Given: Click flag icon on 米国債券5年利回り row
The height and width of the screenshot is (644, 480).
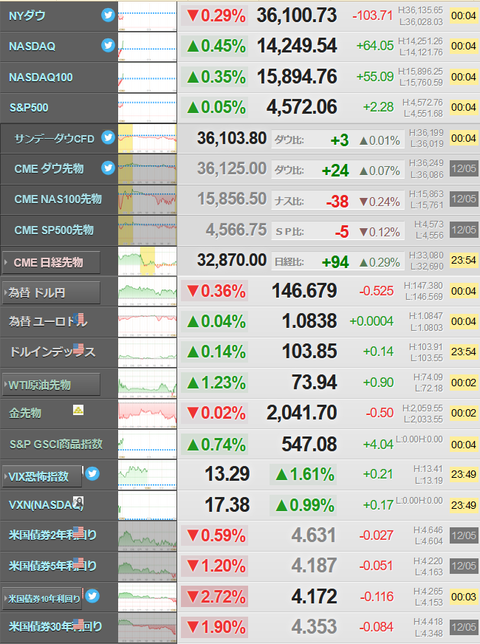Looking at the screenshot, I should (78, 562).
